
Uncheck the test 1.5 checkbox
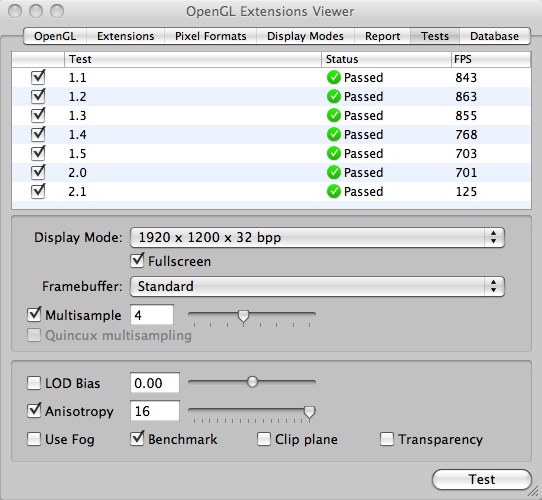[38, 154]
